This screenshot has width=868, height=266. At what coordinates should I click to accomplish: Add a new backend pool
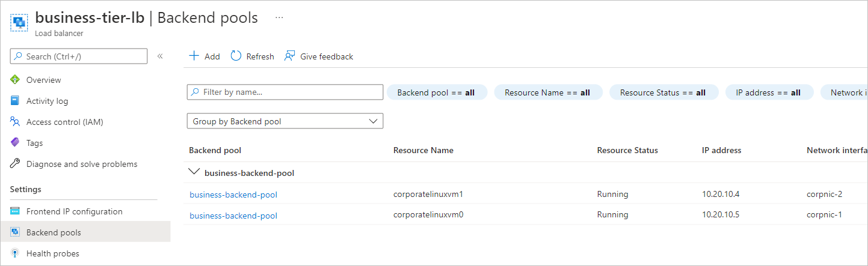coord(205,56)
